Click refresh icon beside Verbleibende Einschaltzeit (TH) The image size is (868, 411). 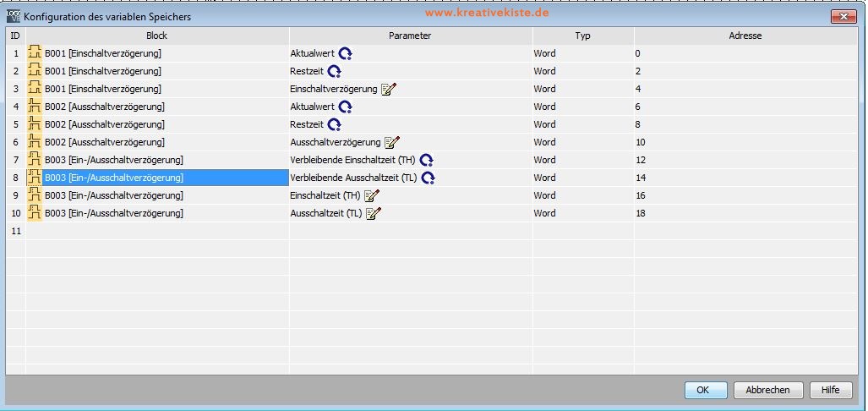point(426,161)
